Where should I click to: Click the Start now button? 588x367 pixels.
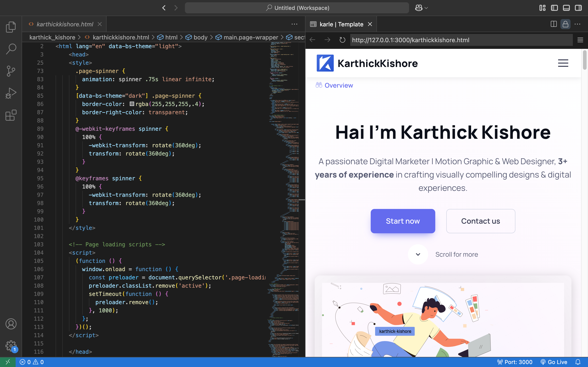click(403, 221)
